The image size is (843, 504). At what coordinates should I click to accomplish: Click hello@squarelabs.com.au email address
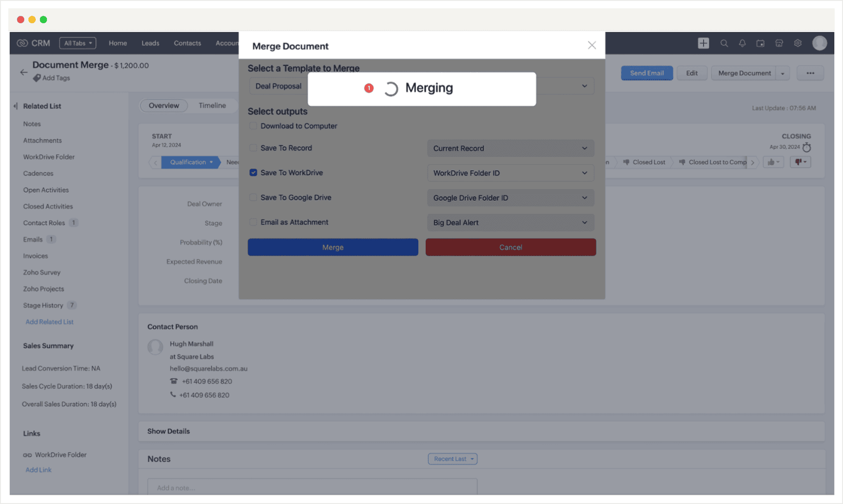pos(209,369)
